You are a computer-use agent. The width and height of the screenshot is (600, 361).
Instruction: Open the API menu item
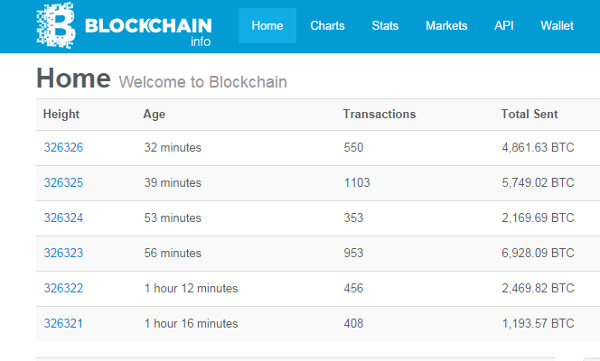click(504, 26)
